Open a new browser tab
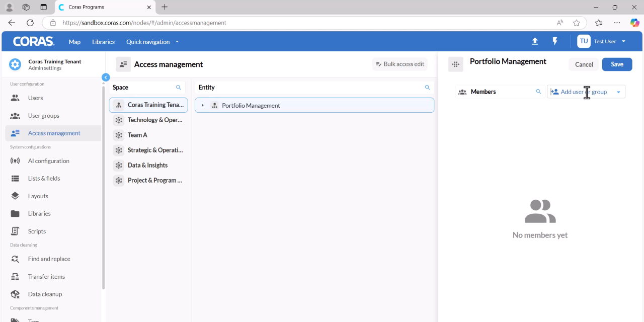Screen dimensions: 644x322 pyautogui.click(x=165, y=7)
